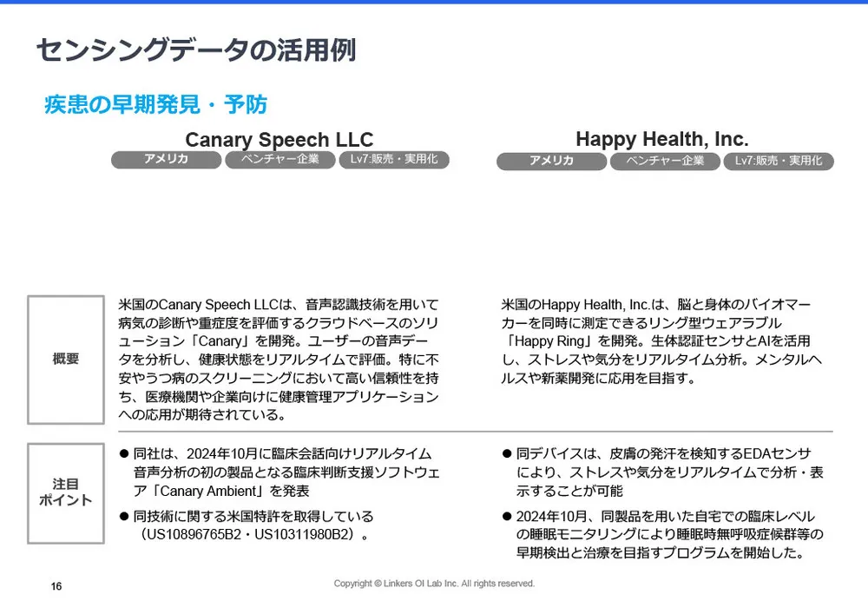The height and width of the screenshot is (601, 868).
Task: Click the ベンチャー企業 tag under Canary Speech LLC
Action: [x=279, y=160]
